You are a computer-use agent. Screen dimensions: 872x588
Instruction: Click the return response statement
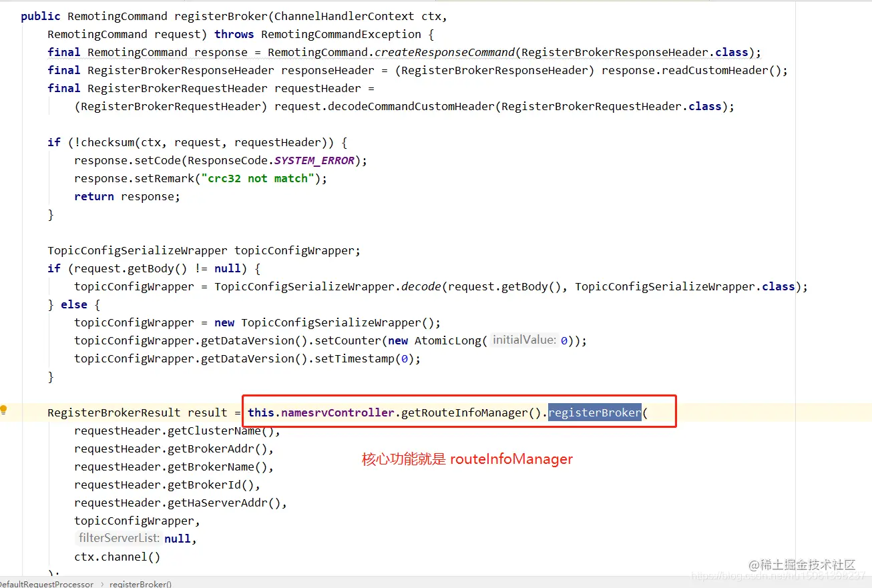pos(127,196)
